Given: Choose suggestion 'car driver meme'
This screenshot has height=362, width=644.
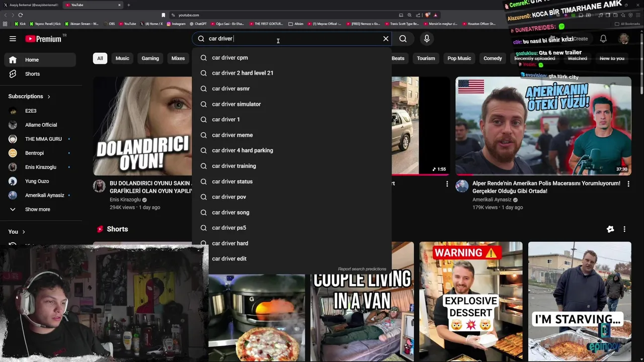Looking at the screenshot, I should pyautogui.click(x=292, y=135).
